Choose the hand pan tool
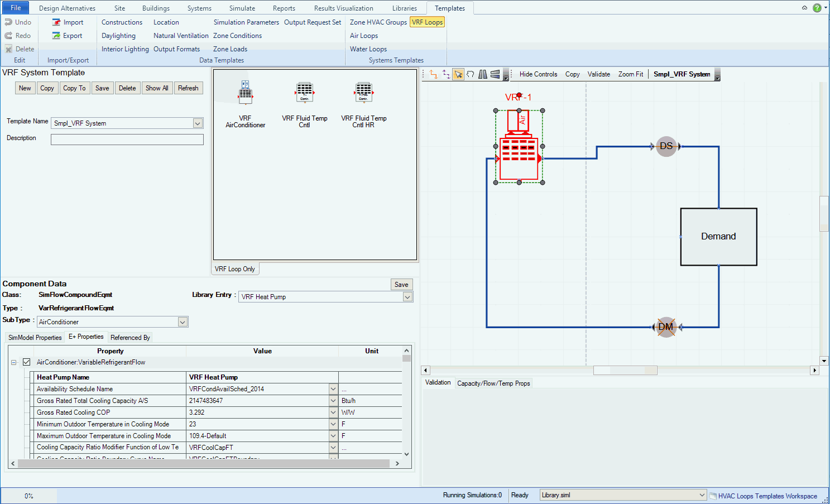Image resolution: width=830 pixels, height=504 pixels. [x=471, y=74]
